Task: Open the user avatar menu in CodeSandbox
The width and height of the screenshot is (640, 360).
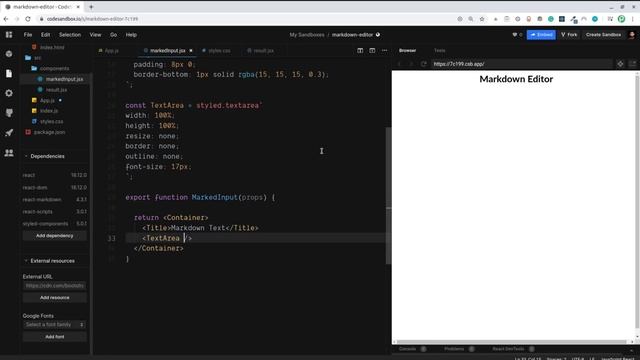Action: [x=632, y=35]
